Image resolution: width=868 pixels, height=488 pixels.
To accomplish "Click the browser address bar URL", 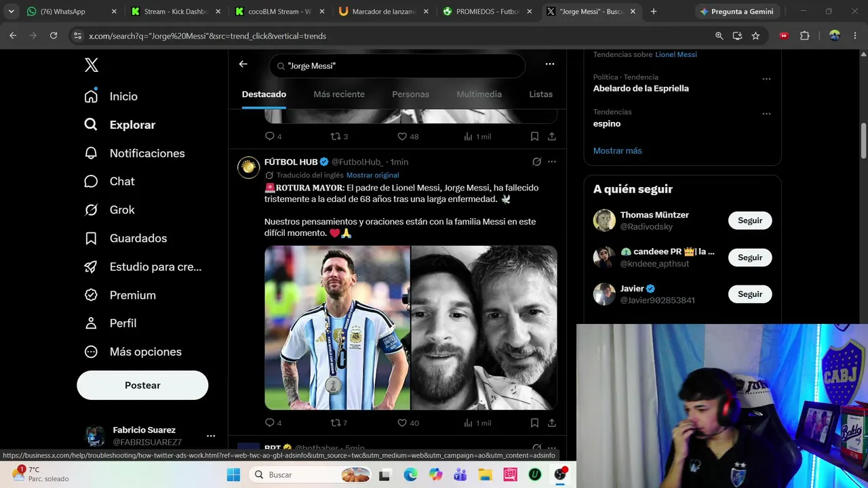I will tap(208, 36).
